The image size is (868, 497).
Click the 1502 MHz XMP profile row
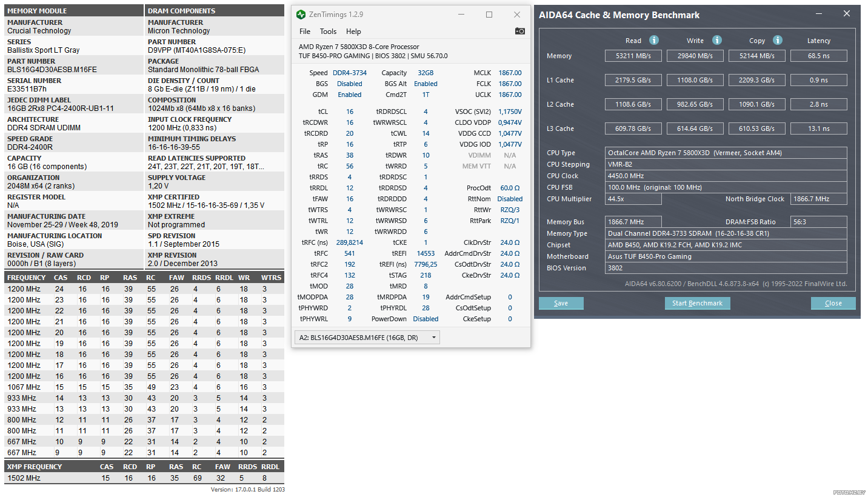click(x=144, y=478)
